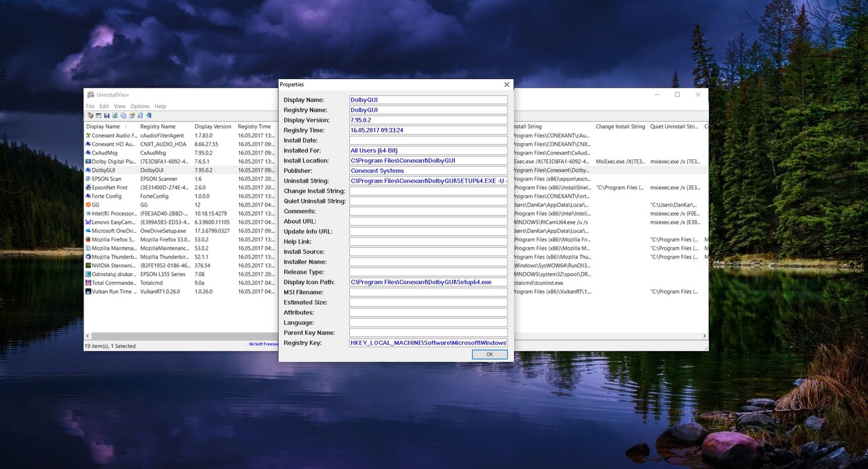This screenshot has width=868, height=469.
Task: Click the empty Comments field
Action: tap(428, 211)
